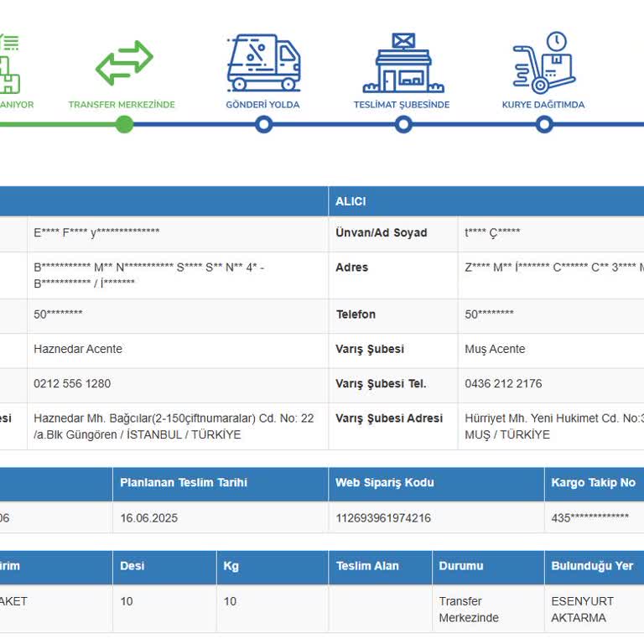
Task: Click the Varış Şubesi Adresi label
Action: pos(389,418)
